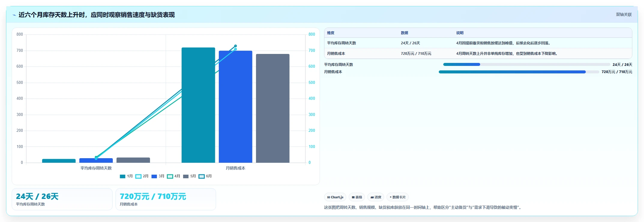Image resolution: width=644 pixels, height=222 pixels.
Task: Click the left axis 800 tick label
Action: tap(20, 34)
